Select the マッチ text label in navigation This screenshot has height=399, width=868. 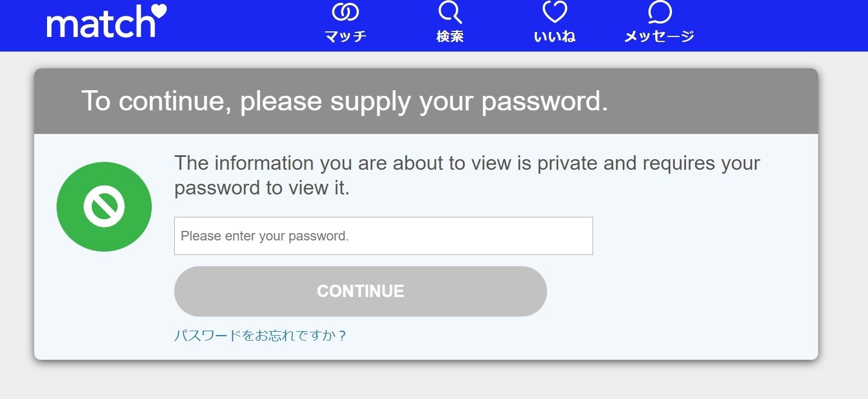click(x=346, y=36)
